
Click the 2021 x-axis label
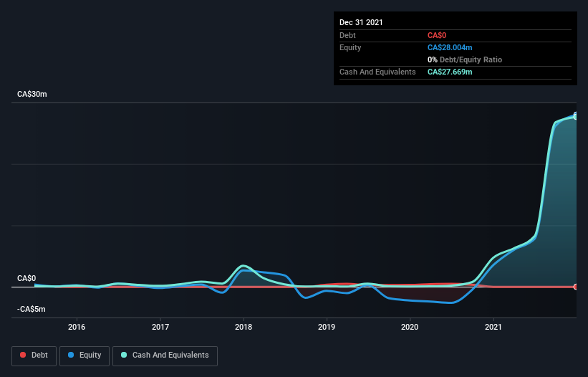493,327
